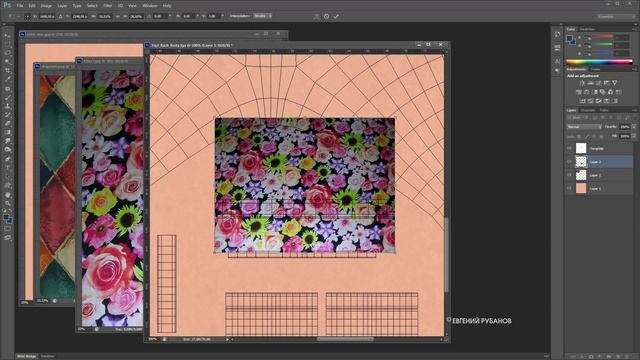
Task: Toggle lock transparent pixels
Action: (579, 136)
